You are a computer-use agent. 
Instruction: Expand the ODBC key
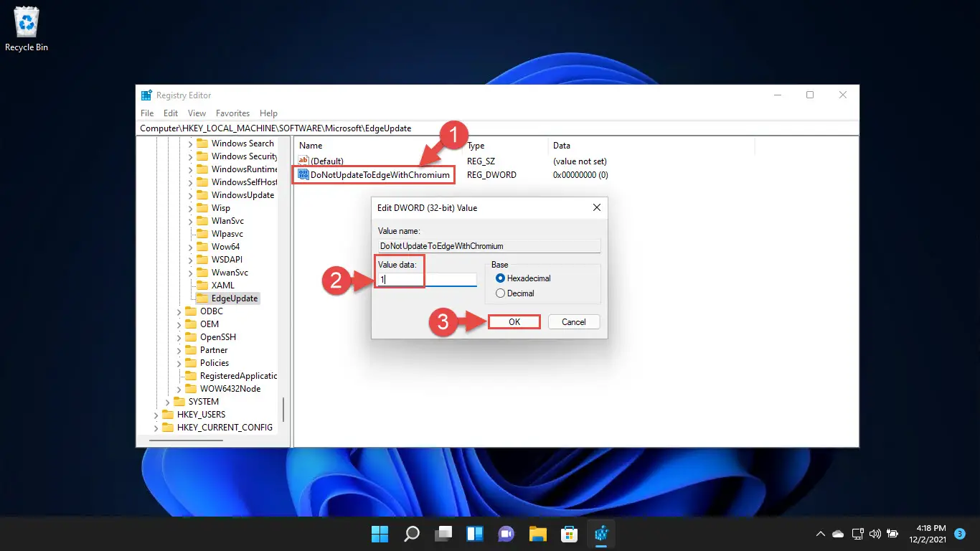179,311
